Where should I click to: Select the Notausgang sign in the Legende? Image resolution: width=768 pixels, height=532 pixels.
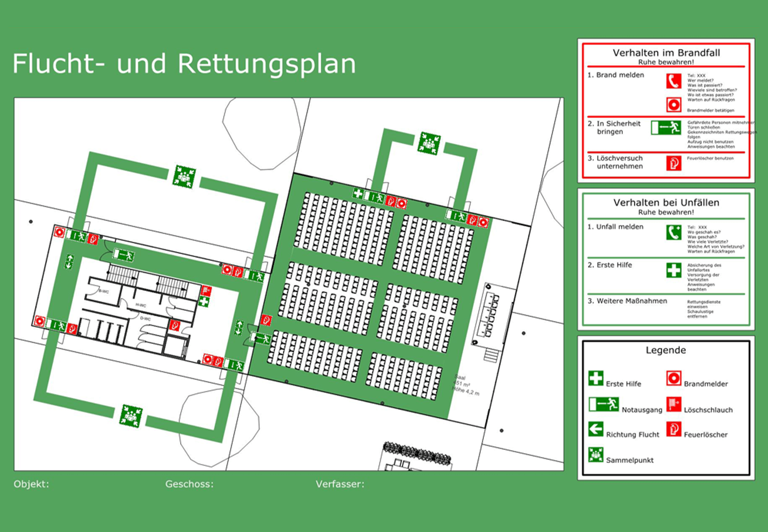pyautogui.click(x=603, y=404)
